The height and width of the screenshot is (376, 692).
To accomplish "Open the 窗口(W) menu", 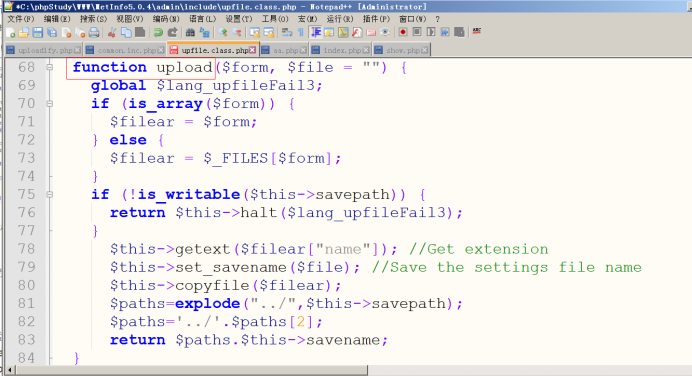I will (413, 19).
